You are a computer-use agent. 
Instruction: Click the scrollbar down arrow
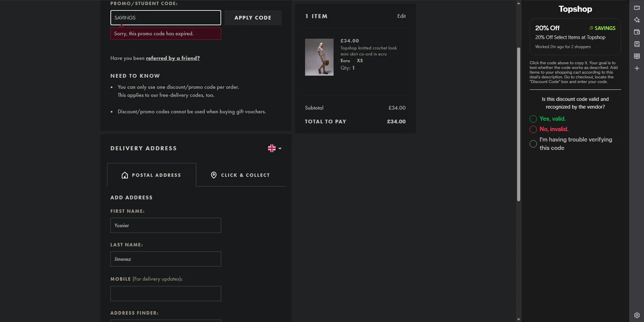point(519,319)
